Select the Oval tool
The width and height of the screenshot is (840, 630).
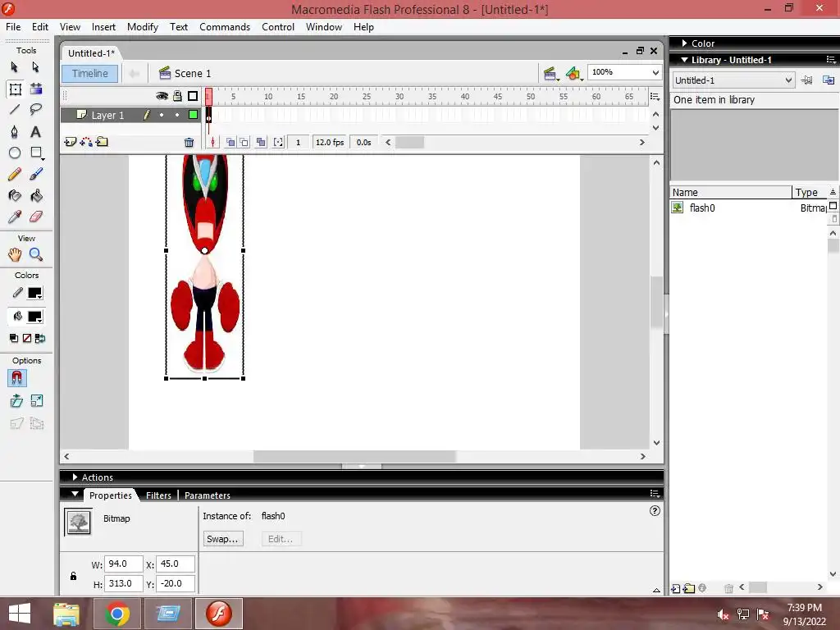tap(15, 153)
